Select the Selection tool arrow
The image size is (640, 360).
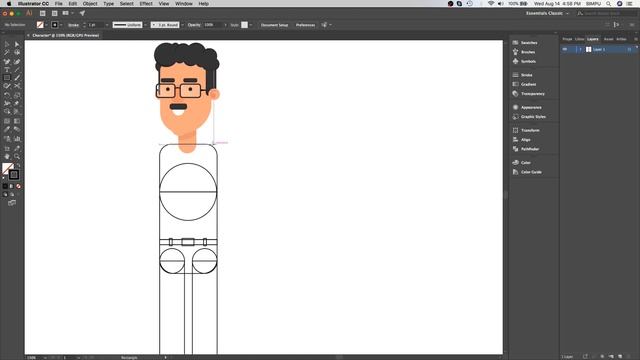(7, 44)
